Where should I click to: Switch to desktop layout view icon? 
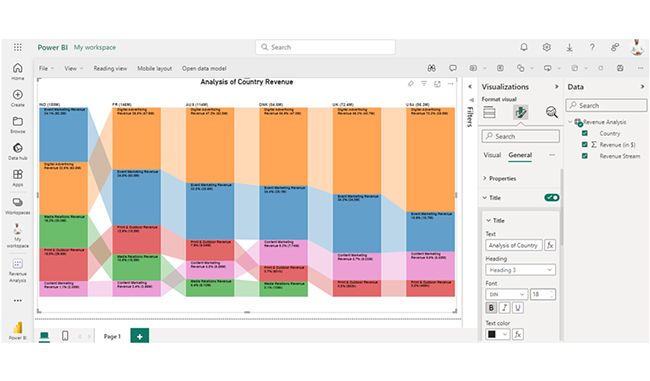coord(44,336)
